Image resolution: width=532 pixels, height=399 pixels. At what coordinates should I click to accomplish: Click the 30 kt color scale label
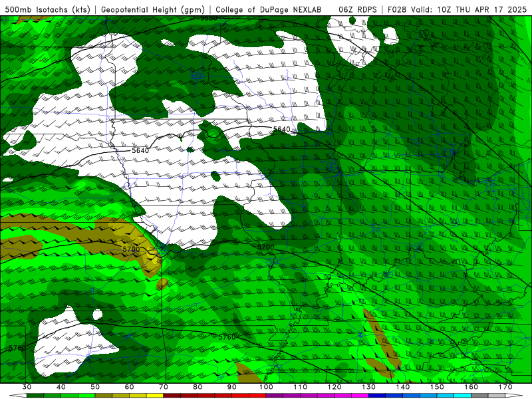point(27,387)
